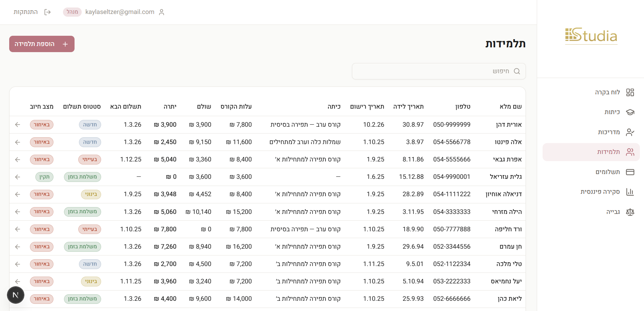Expand details arrow for גלית עזריאל

pyautogui.click(x=18, y=177)
